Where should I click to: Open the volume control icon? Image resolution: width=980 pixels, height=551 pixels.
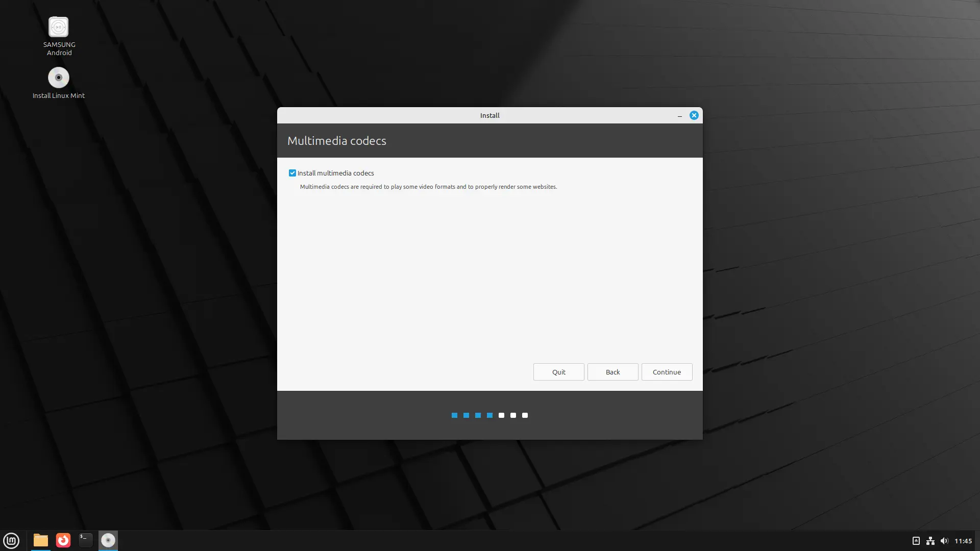point(944,541)
